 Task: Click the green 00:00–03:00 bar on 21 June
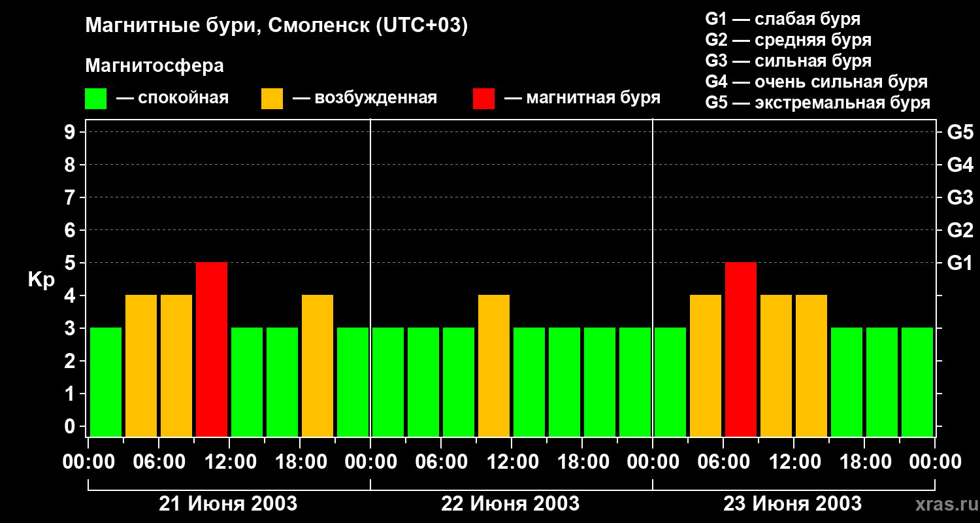click(106, 382)
